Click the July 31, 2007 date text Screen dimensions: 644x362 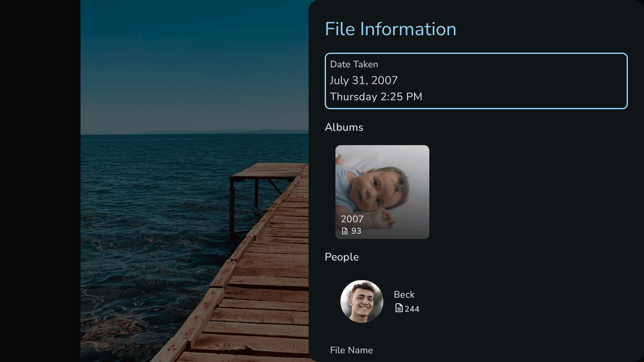point(364,80)
